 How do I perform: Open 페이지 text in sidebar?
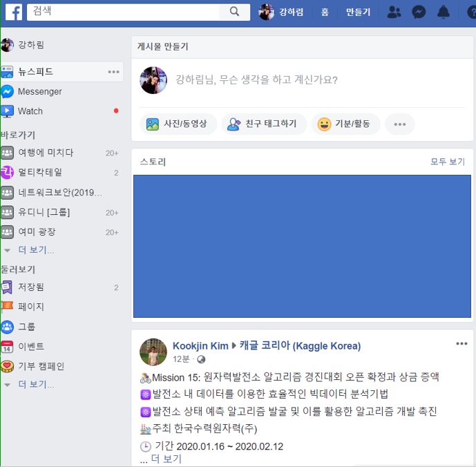(31, 307)
